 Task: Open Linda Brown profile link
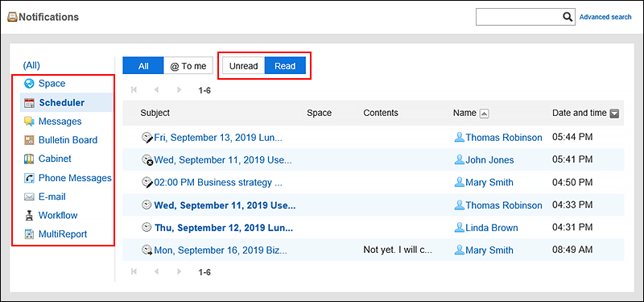click(x=492, y=228)
